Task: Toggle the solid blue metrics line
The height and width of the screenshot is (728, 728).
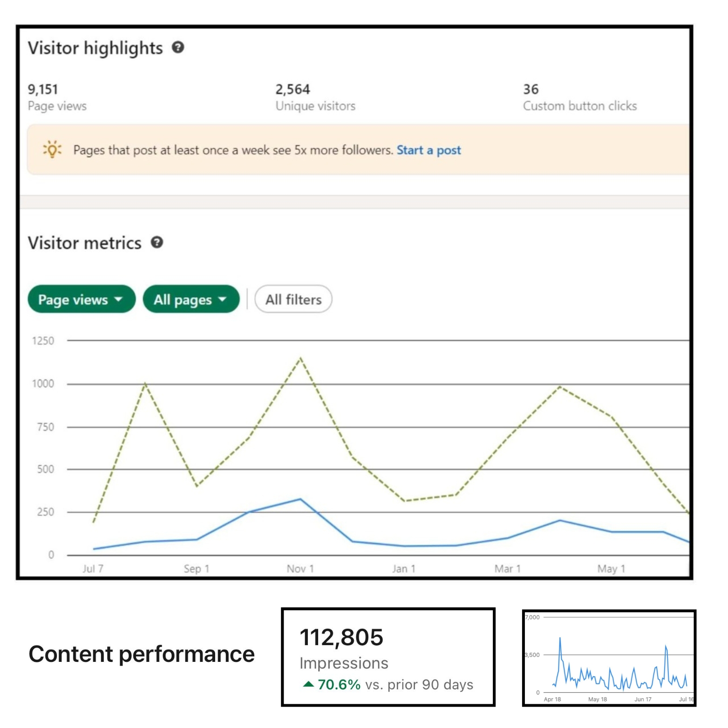Action: (x=300, y=499)
